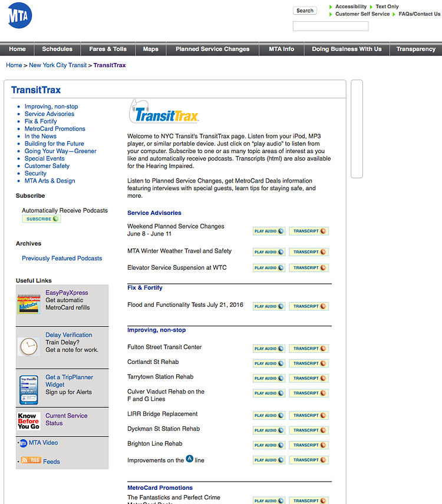Click the search text field
This screenshot has width=442, height=504.
click(331, 26)
